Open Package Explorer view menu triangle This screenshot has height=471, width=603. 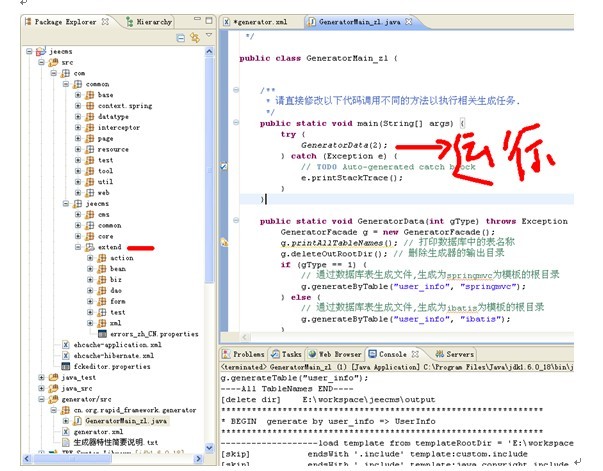209,35
